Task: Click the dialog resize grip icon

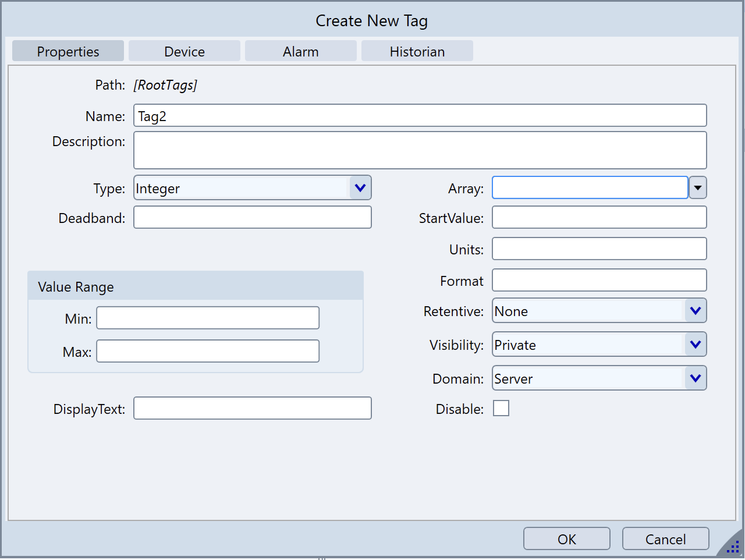Action: tap(733, 547)
